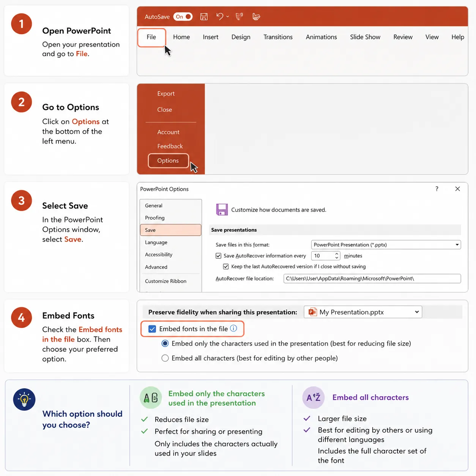Click Options at the menu bottom
The image size is (476, 476).
168,161
